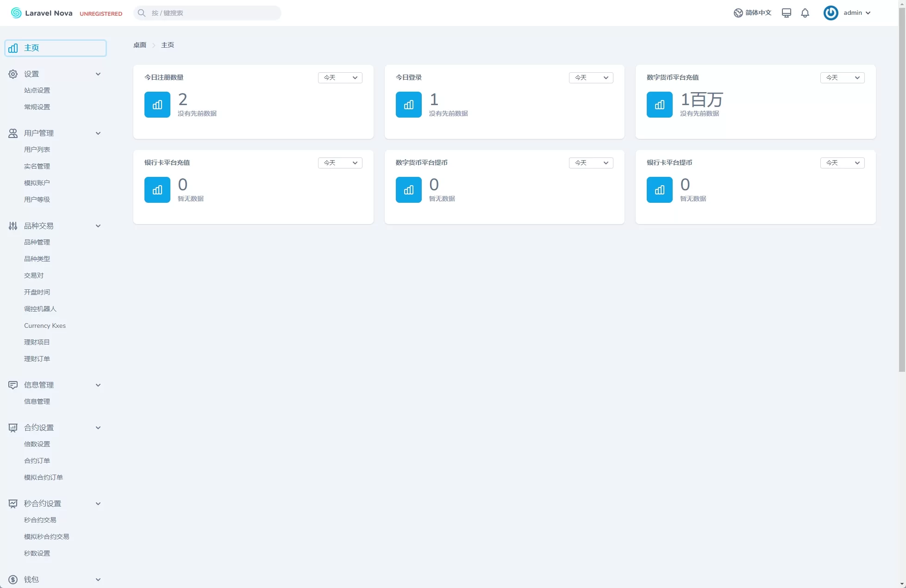Click the theme monitor icon in header
Image resolution: width=906 pixels, height=588 pixels.
tap(786, 13)
